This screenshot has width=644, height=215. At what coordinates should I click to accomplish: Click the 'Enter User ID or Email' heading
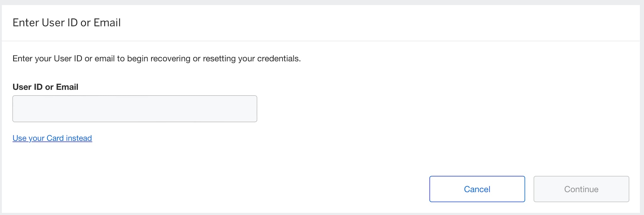66,23
